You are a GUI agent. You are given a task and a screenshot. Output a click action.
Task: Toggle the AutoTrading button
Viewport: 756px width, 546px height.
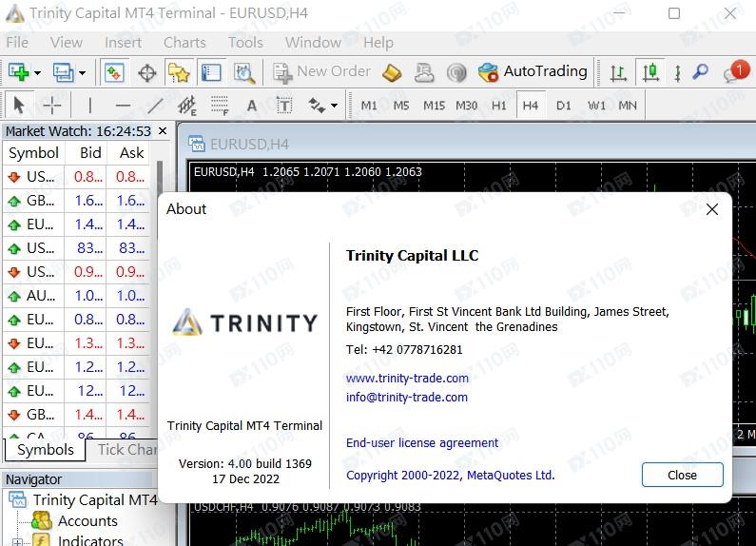tap(533, 71)
